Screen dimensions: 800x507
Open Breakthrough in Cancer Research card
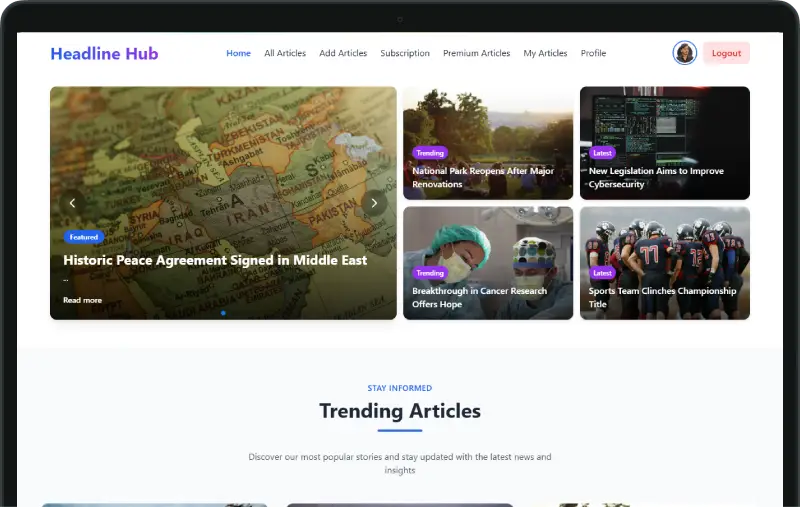(488, 263)
